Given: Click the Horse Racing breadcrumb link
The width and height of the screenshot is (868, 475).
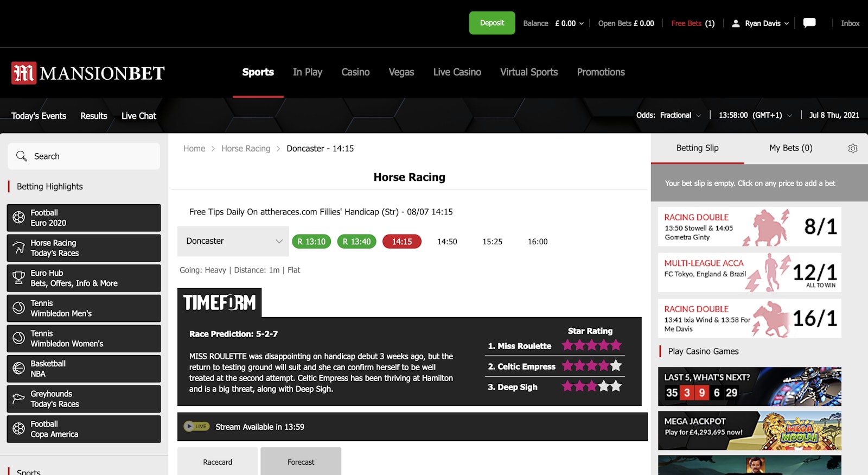Looking at the screenshot, I should pos(246,149).
